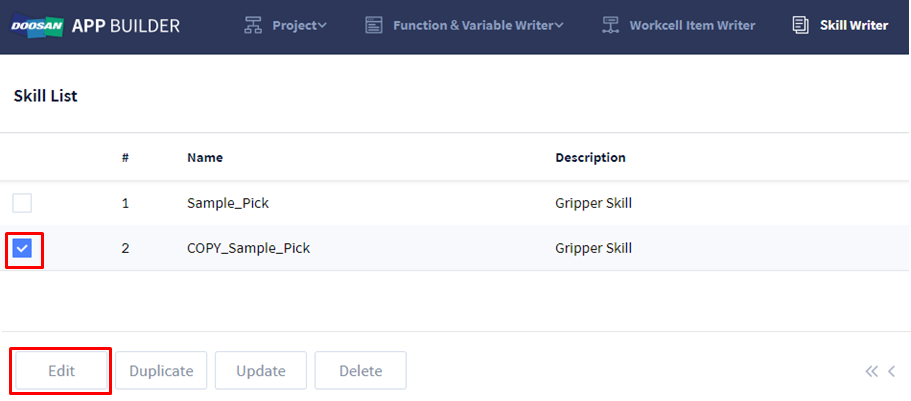
Task: Click the Workcell Item Writer icon
Action: click(610, 26)
